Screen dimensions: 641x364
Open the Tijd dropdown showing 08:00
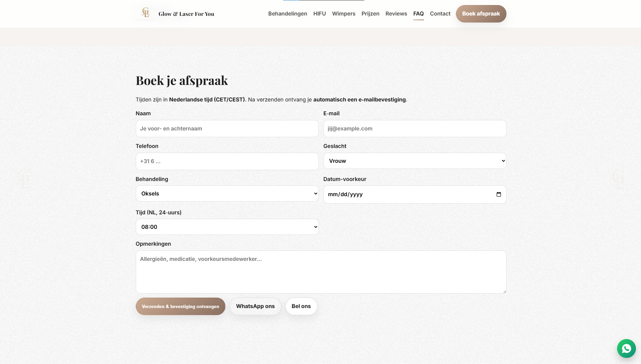click(x=227, y=226)
